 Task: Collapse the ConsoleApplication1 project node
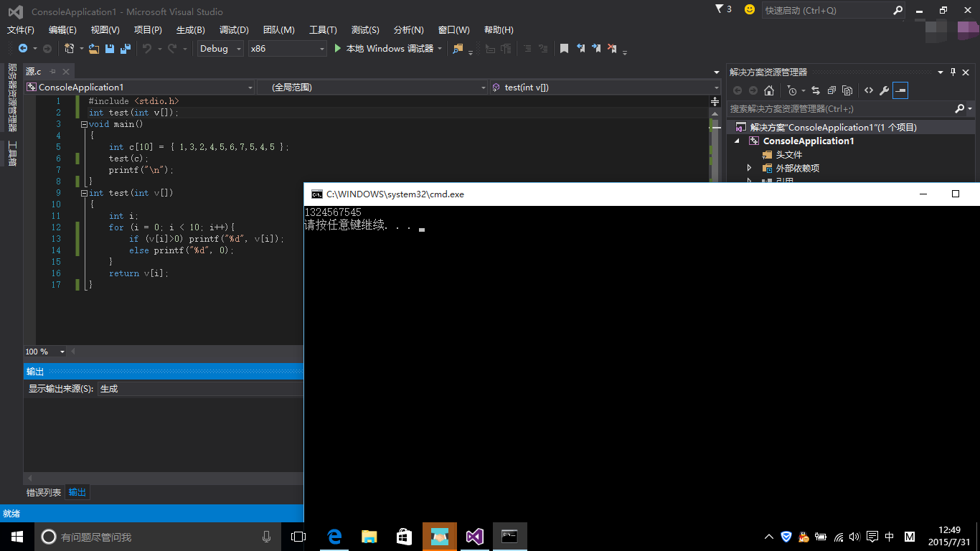738,141
